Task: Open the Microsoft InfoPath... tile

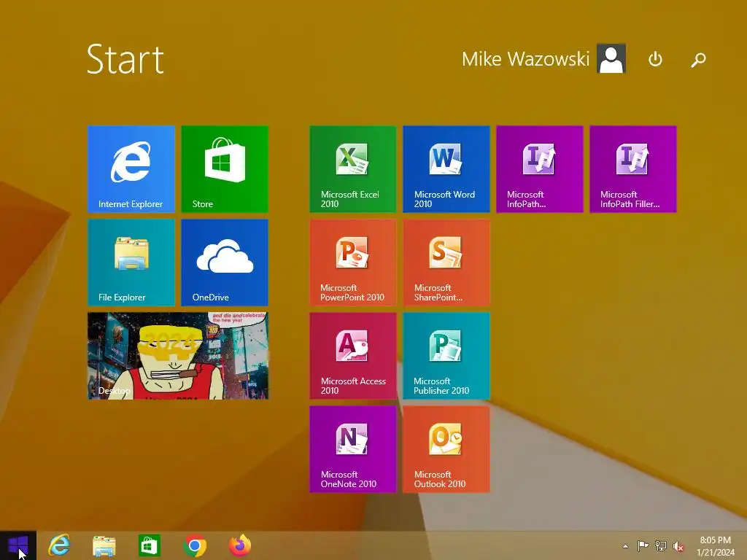Action: [539, 168]
